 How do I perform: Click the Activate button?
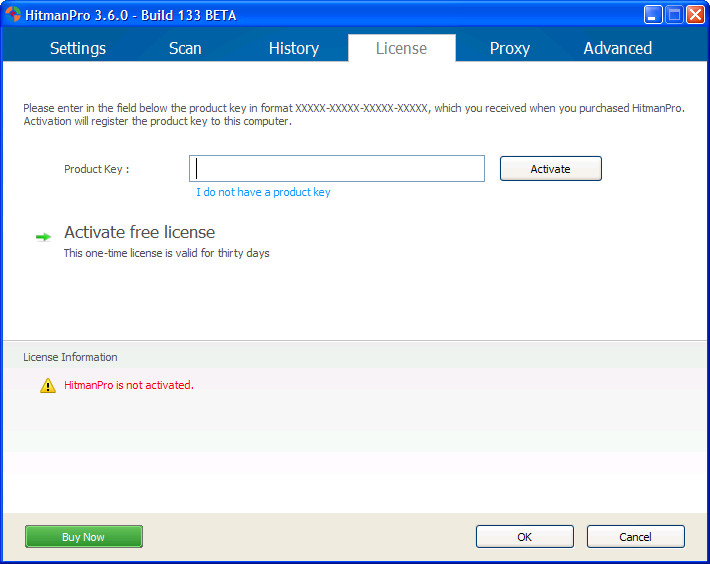[551, 168]
